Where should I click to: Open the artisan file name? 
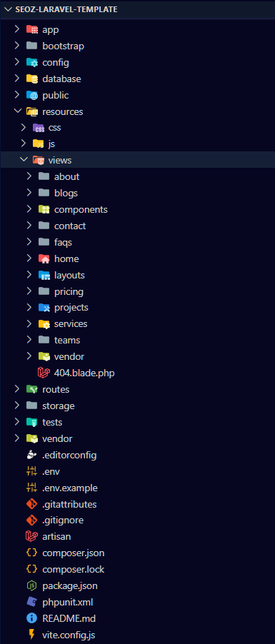(56, 536)
